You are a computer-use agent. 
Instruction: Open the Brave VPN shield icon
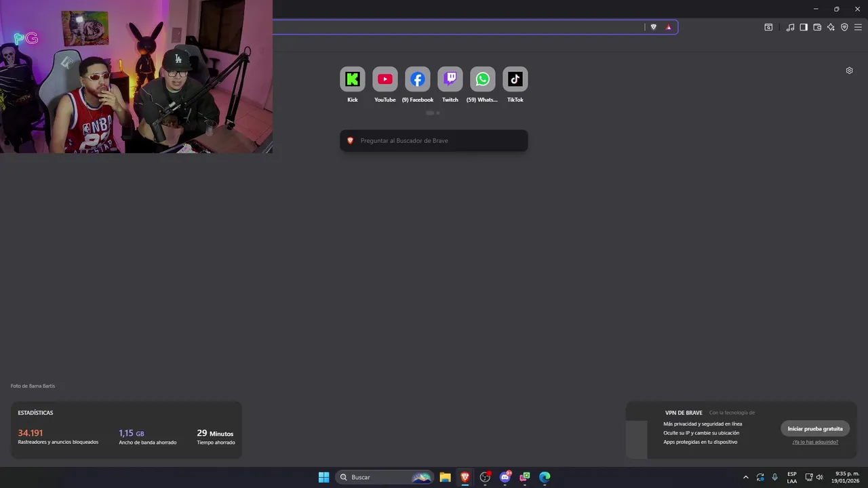844,27
